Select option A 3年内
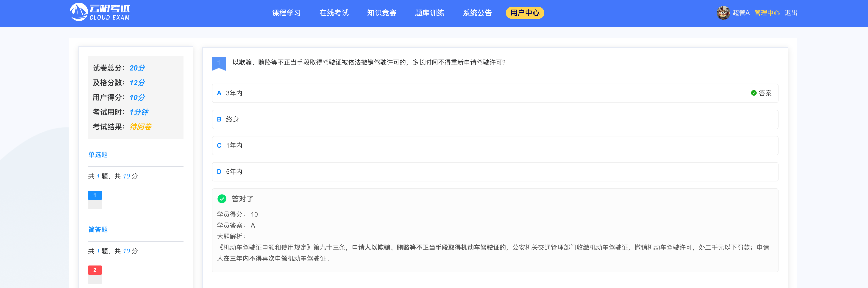 495,93
